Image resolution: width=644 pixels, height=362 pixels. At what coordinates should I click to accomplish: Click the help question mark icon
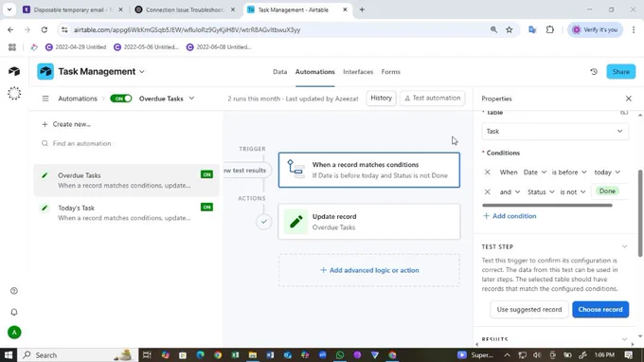click(x=14, y=291)
